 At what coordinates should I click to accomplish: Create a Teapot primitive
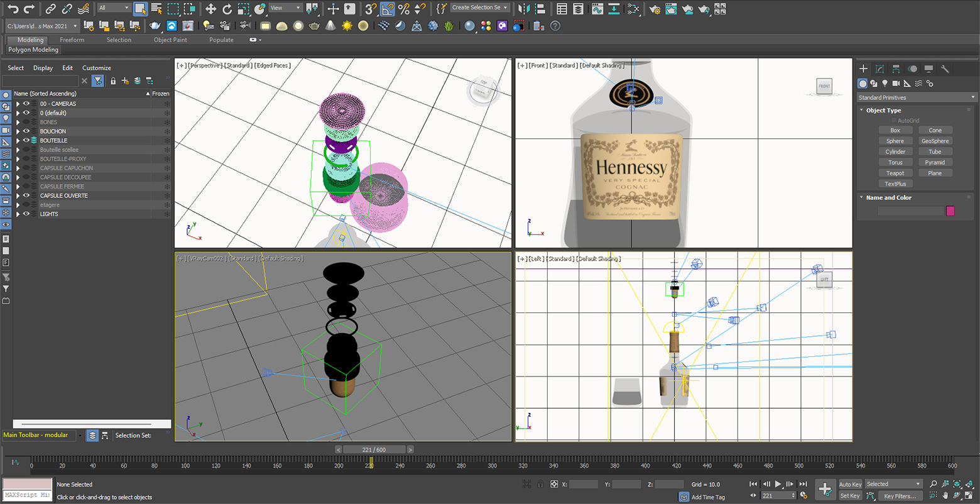[895, 173]
